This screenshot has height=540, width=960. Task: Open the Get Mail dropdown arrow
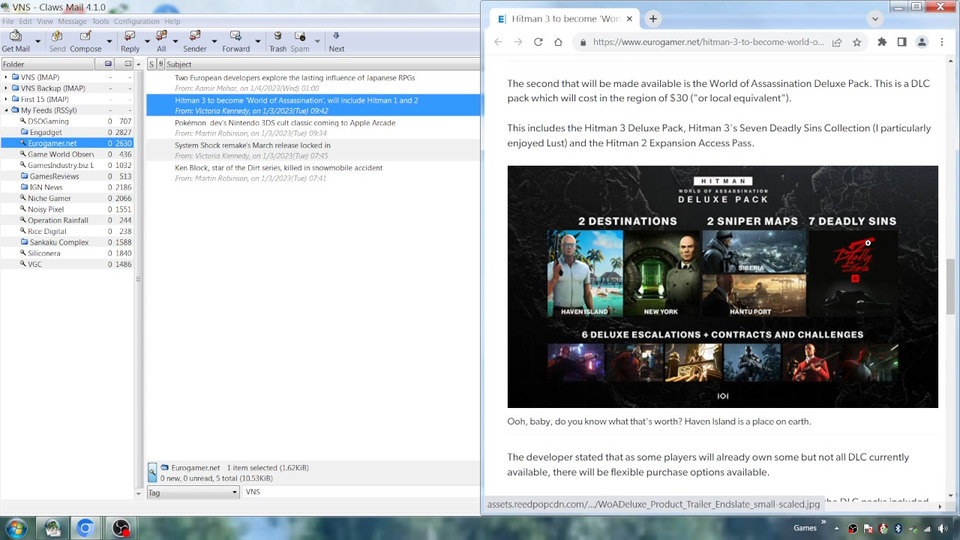[38, 42]
